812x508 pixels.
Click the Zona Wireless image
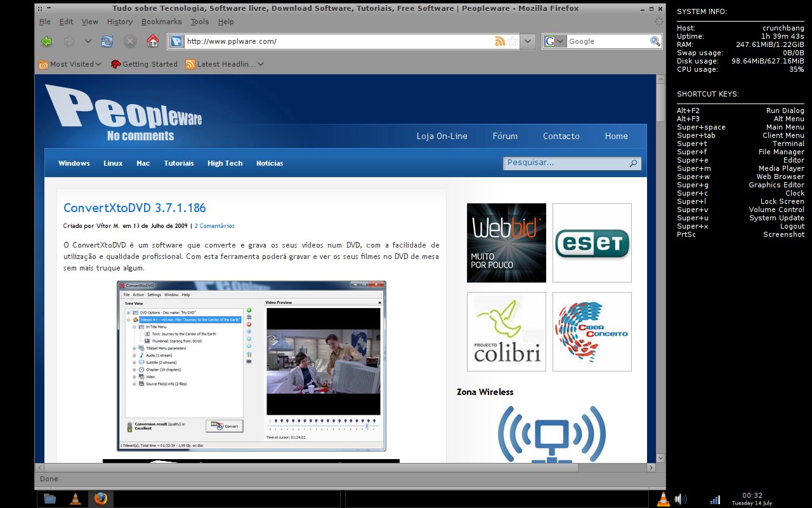coord(552,433)
